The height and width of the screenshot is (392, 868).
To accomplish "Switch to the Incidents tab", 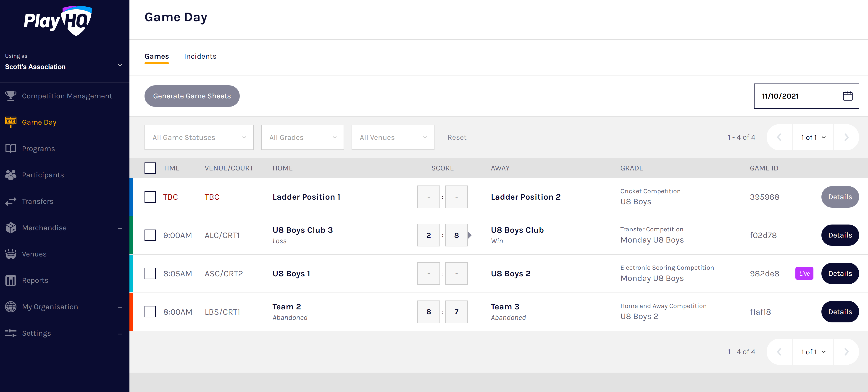I will click(200, 56).
